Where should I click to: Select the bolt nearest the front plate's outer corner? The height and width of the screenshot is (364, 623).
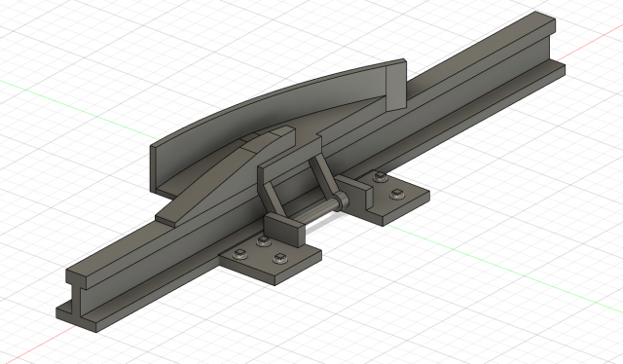[x=280, y=259]
